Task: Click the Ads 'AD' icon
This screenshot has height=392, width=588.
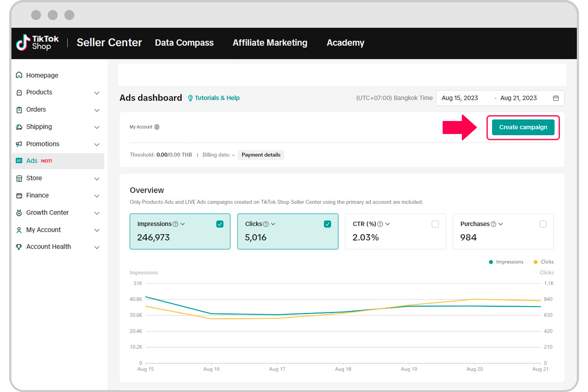Action: point(19,161)
